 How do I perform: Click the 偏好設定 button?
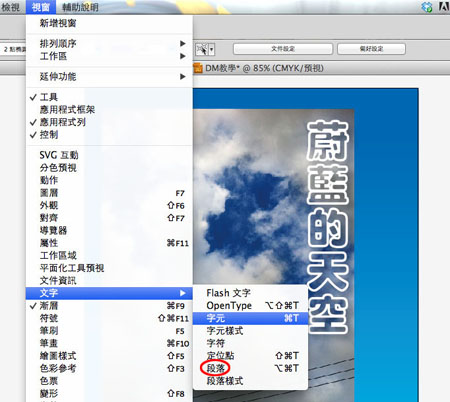371,49
